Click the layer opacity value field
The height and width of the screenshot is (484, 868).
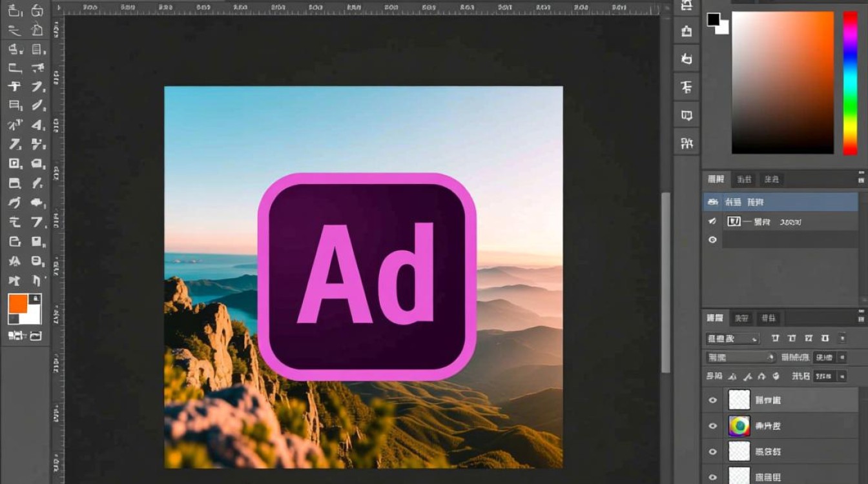(824, 357)
